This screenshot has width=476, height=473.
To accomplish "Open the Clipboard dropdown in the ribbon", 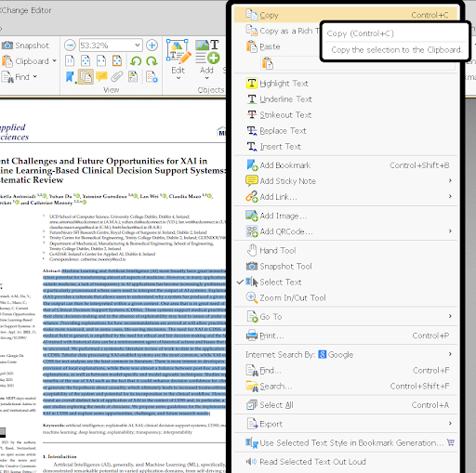I will 30,61.
